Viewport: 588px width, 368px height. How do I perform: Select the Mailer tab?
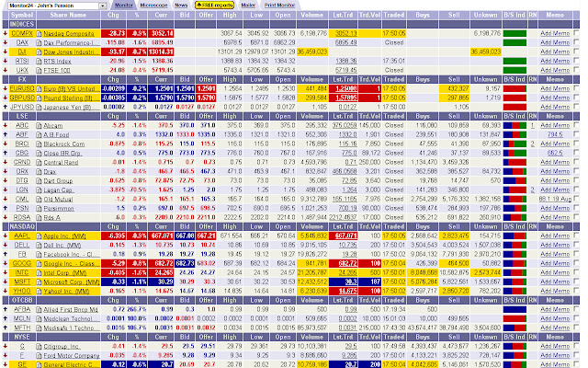coord(248,6)
